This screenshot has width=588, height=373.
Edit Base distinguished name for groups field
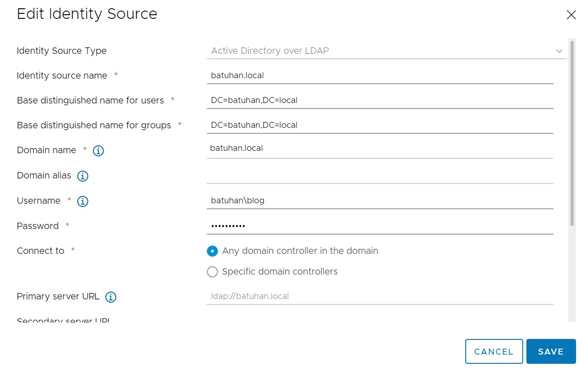pyautogui.click(x=380, y=125)
